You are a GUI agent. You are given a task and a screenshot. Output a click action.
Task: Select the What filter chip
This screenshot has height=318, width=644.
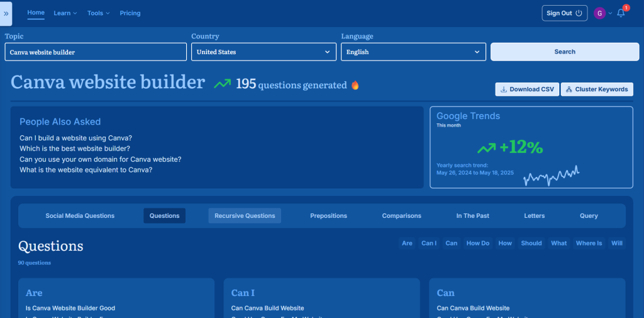pyautogui.click(x=559, y=243)
